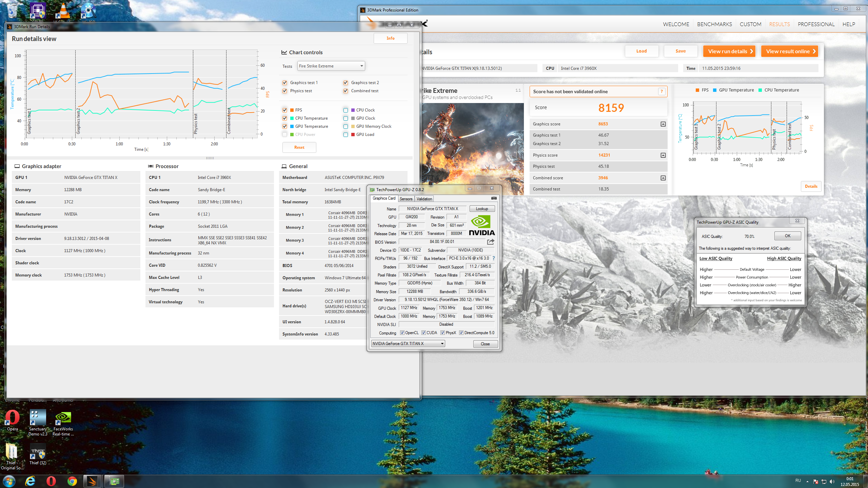Click the BIOS version share icon
Viewport: 868px width, 488px height.
(x=491, y=242)
